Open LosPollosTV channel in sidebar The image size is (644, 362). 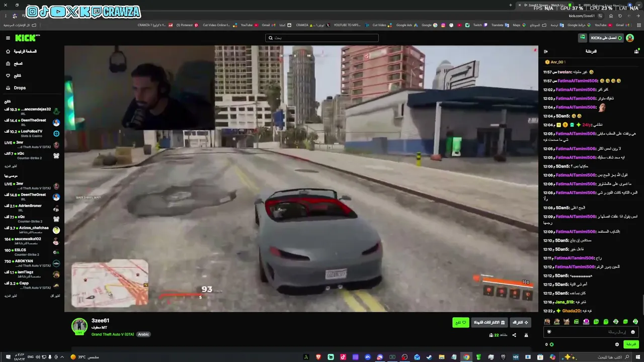coord(32,133)
